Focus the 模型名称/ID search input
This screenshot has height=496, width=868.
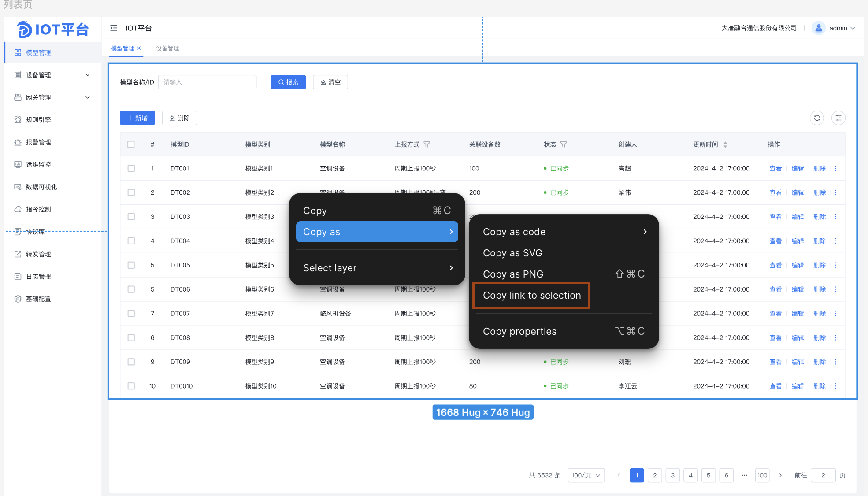tap(207, 82)
